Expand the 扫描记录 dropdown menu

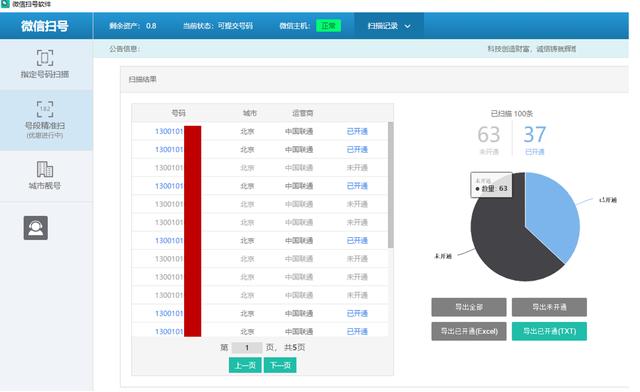tap(389, 26)
